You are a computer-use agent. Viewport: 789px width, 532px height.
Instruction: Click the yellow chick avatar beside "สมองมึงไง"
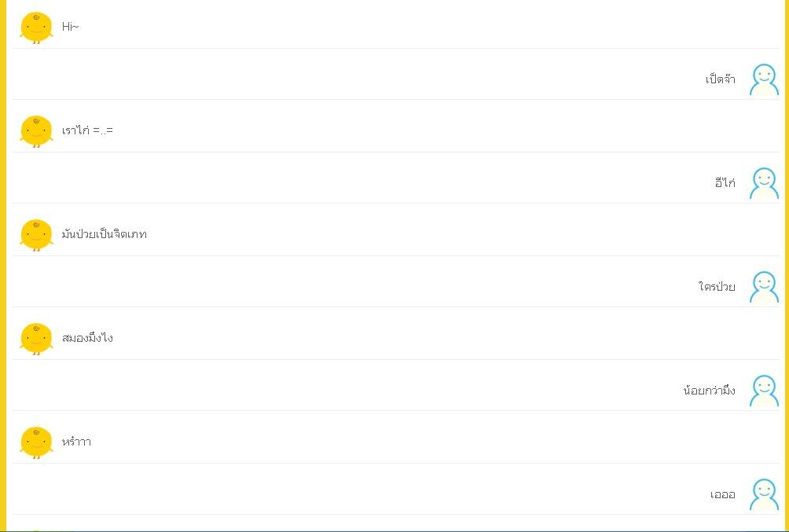coord(36,339)
